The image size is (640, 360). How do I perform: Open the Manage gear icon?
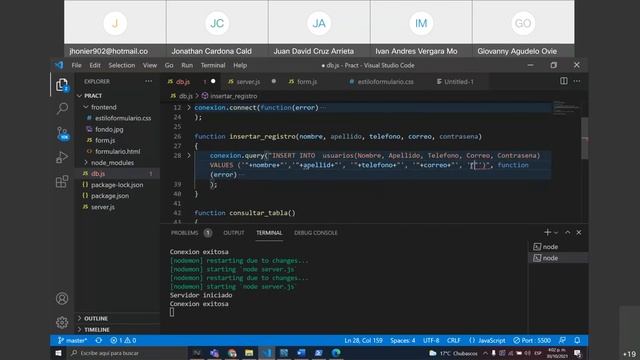[62, 322]
